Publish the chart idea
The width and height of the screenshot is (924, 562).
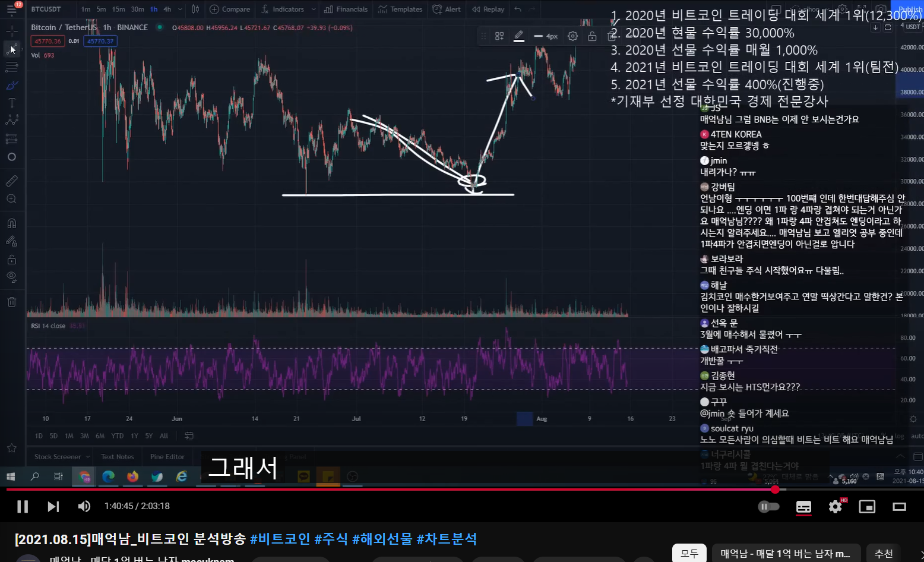pos(910,10)
